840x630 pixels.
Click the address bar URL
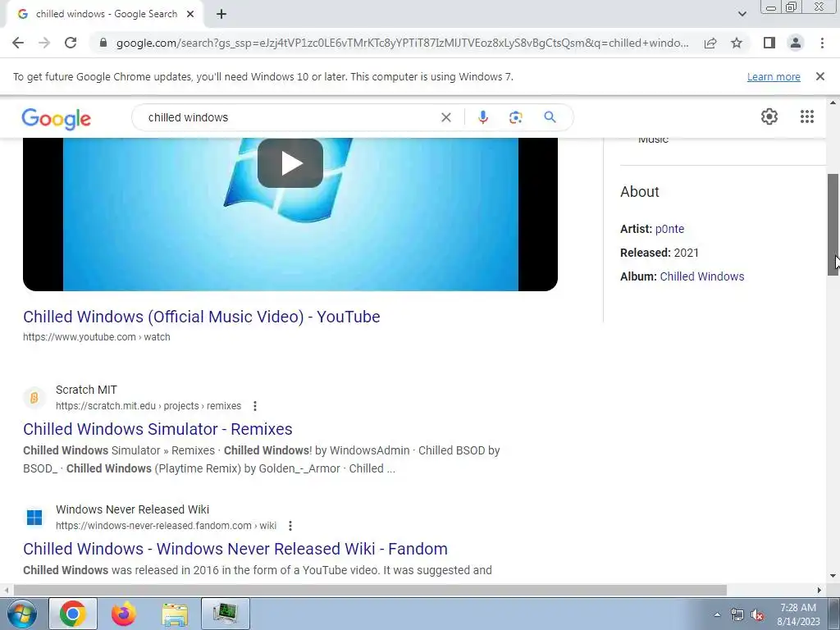(x=402, y=43)
